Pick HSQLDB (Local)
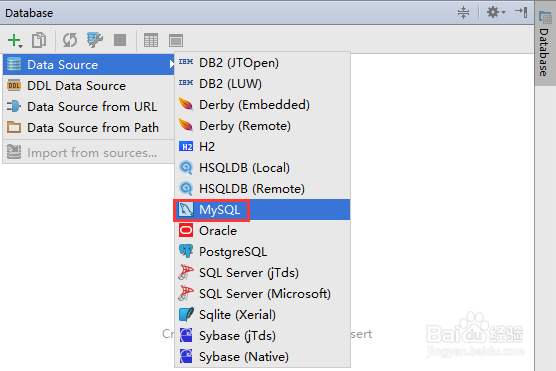This screenshot has height=371, width=556. click(x=262, y=167)
